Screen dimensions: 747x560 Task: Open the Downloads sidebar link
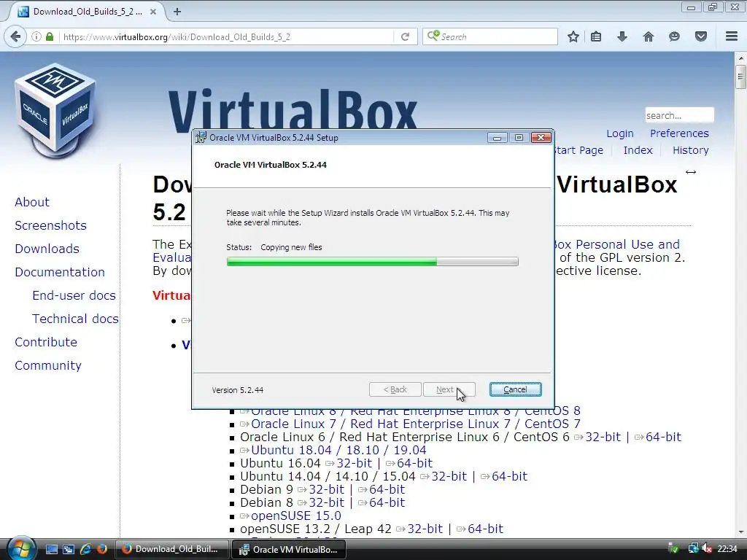coord(47,249)
